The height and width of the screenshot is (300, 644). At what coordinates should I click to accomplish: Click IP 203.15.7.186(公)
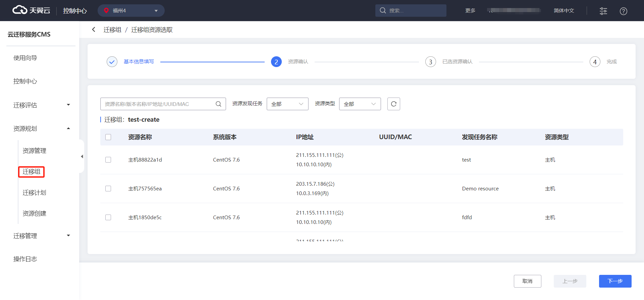(x=315, y=184)
